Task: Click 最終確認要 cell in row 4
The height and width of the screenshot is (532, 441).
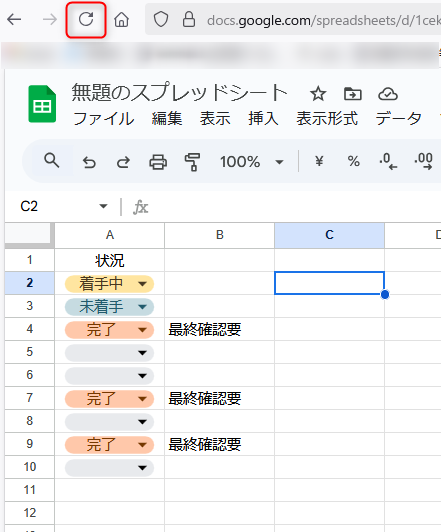Action: 219,329
